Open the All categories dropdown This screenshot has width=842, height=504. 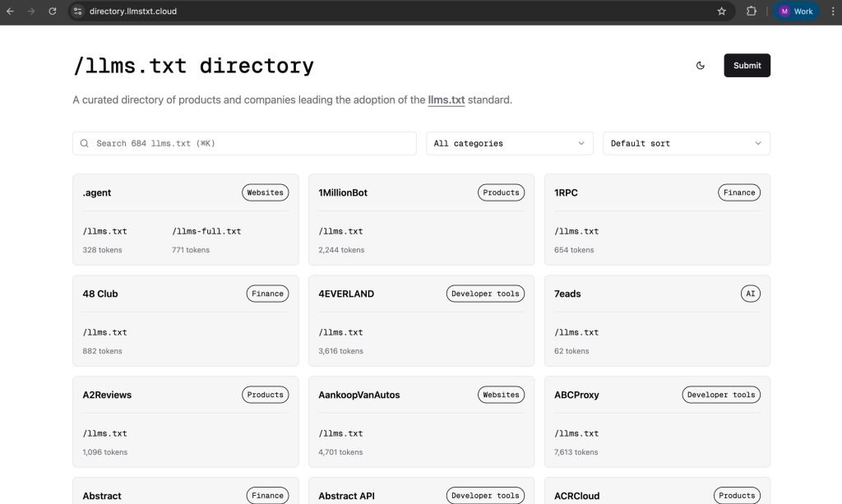pos(510,143)
